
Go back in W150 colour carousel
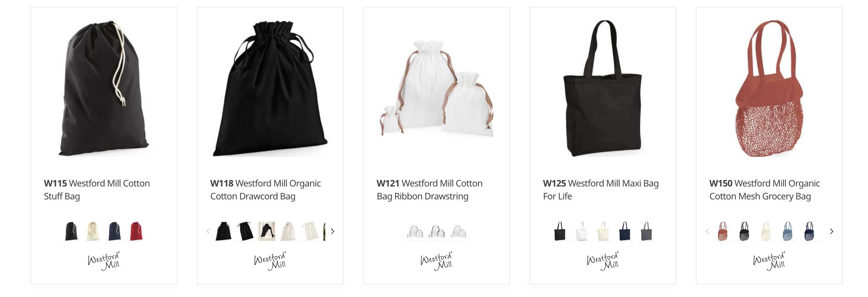click(x=707, y=231)
